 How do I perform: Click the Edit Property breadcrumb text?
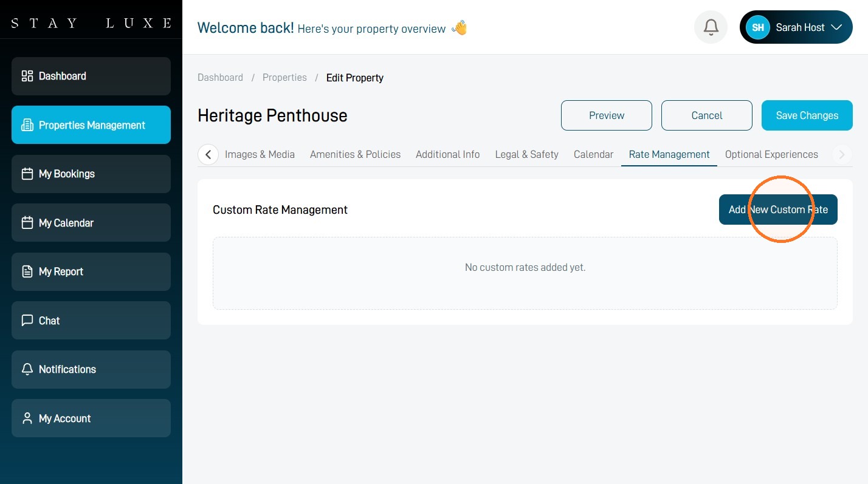(355, 78)
